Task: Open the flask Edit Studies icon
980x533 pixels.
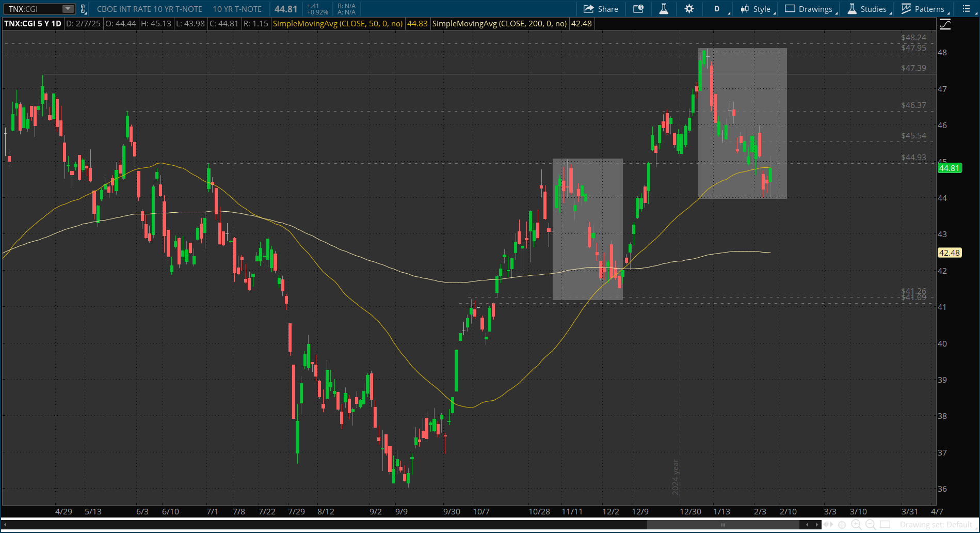Action: coord(664,9)
